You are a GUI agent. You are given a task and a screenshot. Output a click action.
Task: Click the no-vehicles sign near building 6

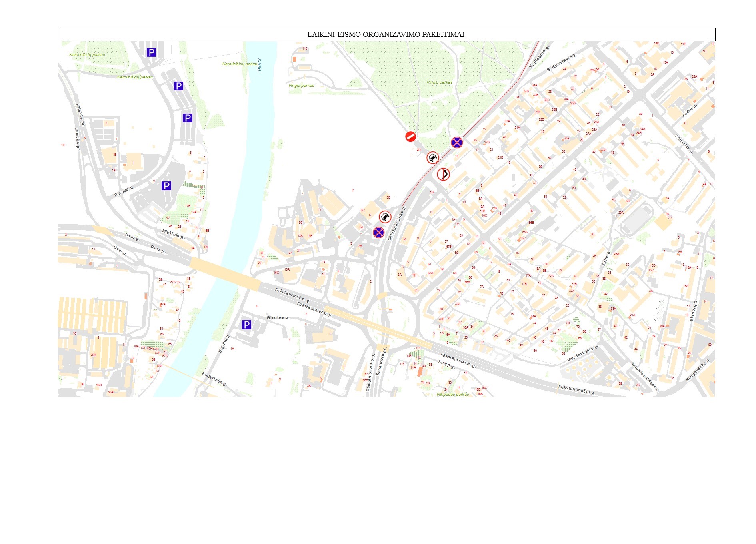tap(385, 217)
